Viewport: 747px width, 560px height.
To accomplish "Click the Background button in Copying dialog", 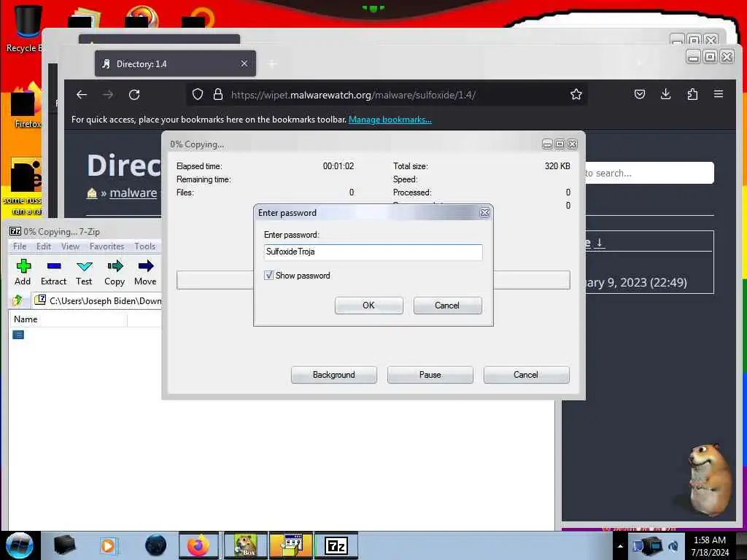I will click(333, 375).
